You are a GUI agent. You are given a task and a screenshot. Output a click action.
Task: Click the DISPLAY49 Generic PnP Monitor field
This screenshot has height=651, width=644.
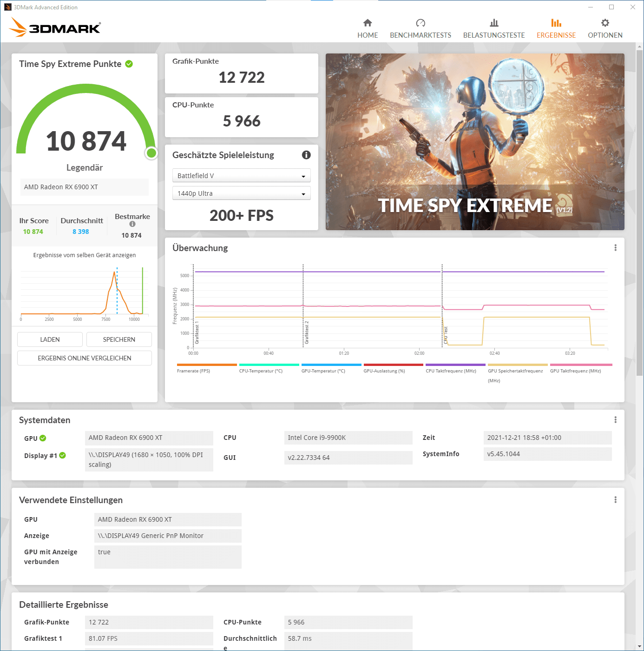click(x=168, y=536)
